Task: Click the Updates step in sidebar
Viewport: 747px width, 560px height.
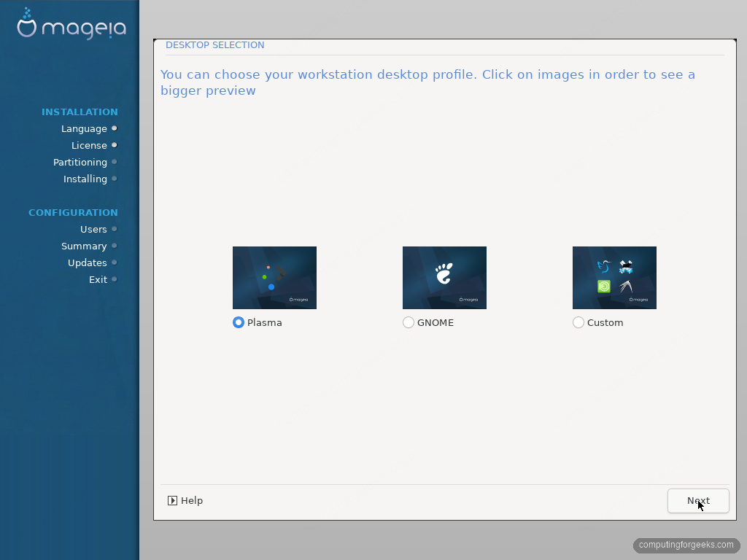Action: coord(88,262)
